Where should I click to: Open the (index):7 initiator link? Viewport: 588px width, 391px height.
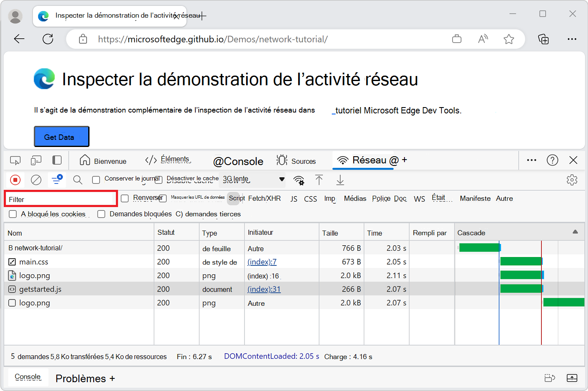[262, 262]
